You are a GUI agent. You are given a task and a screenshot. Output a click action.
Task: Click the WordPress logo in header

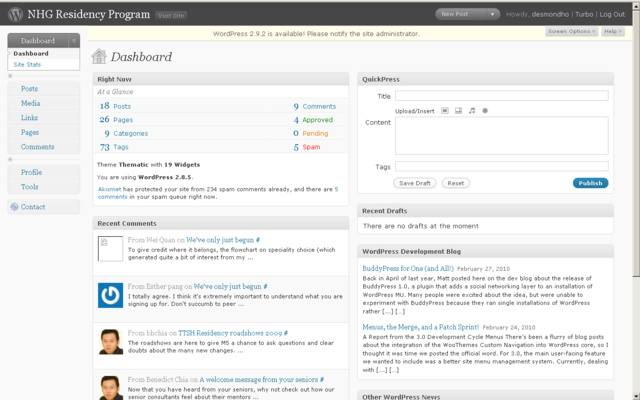pos(16,14)
